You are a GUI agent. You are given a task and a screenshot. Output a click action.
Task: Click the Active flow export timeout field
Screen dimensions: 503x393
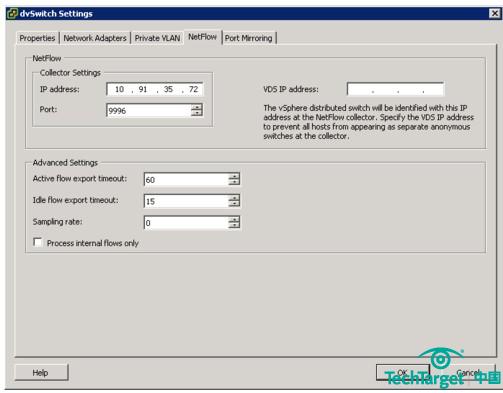(186, 180)
